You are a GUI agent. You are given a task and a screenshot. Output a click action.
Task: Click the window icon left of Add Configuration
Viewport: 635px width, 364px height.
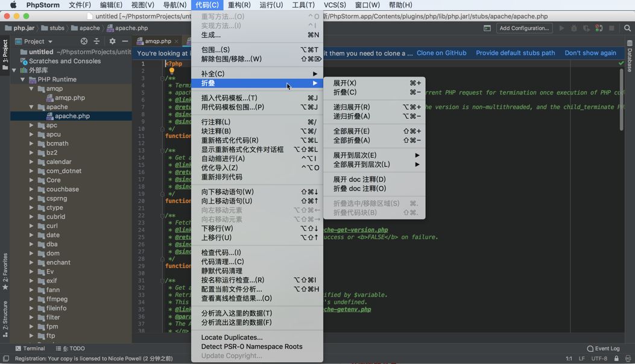(487, 28)
